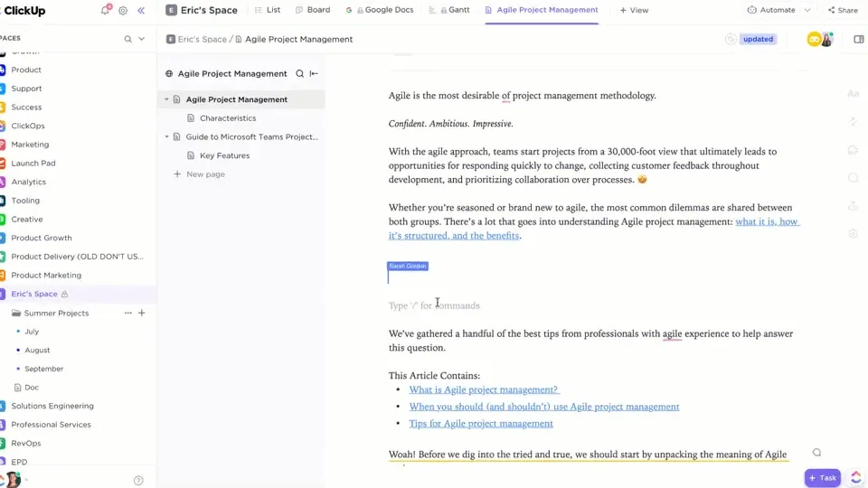Follow 'Tips for Agile project management' link
The height and width of the screenshot is (488, 868).
481,423
